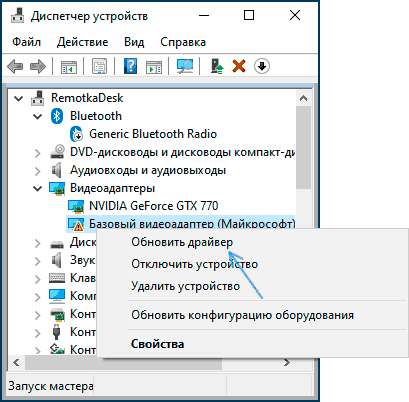Open the Справка menu
409x402 pixels.
pyautogui.click(x=183, y=42)
